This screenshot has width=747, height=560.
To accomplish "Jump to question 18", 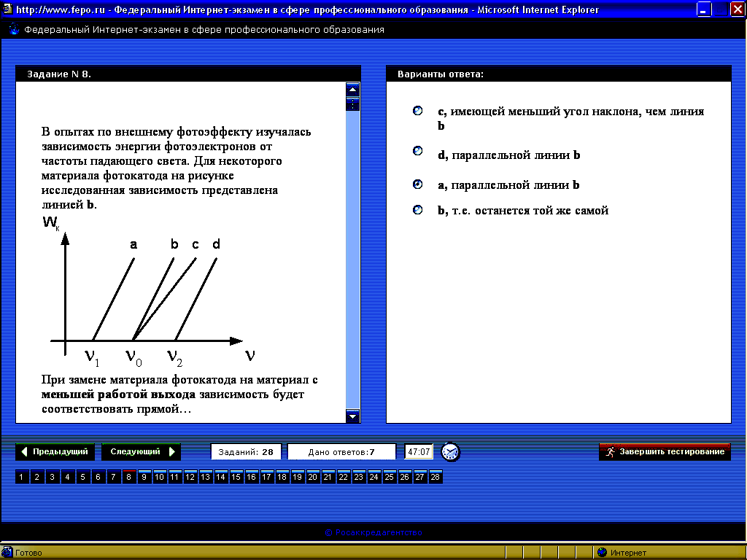I will [x=282, y=477].
